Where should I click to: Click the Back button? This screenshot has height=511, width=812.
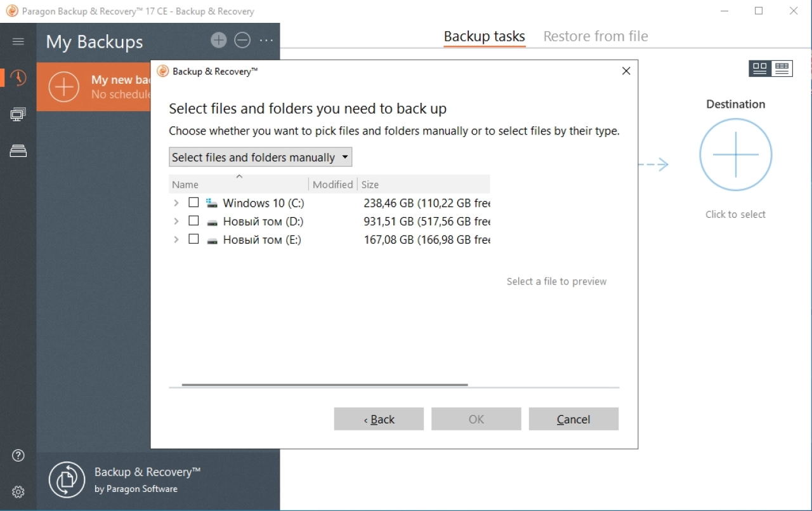[379, 419]
